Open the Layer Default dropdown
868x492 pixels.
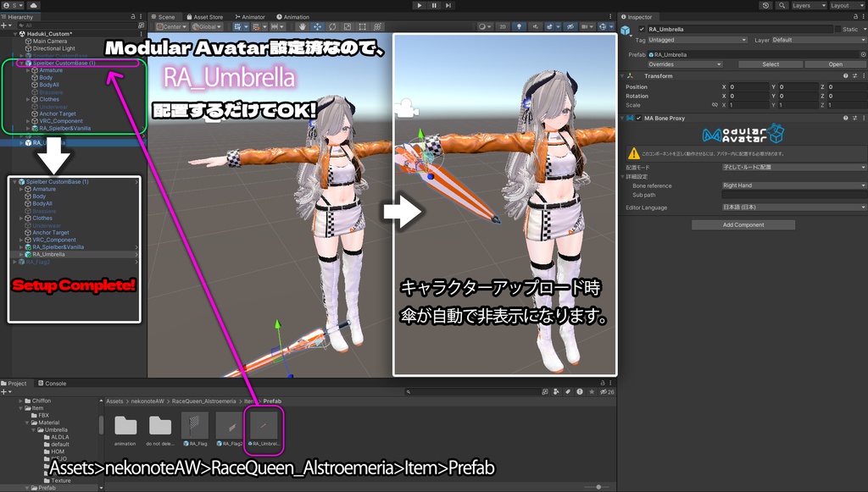(818, 40)
